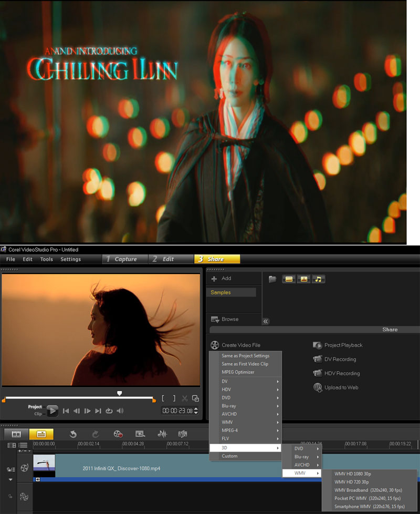Expand the ripple editing down arrow

[10, 480]
